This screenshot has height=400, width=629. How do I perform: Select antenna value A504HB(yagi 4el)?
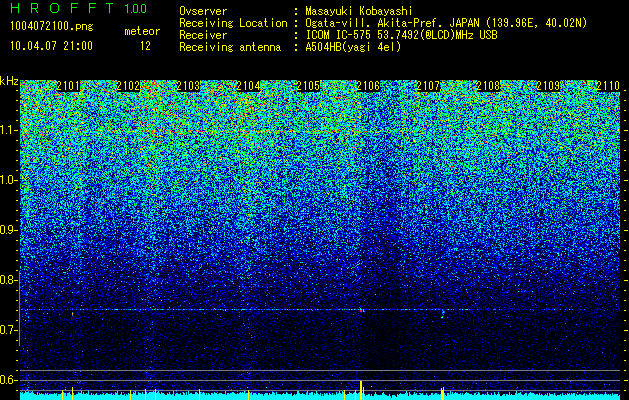(353, 47)
